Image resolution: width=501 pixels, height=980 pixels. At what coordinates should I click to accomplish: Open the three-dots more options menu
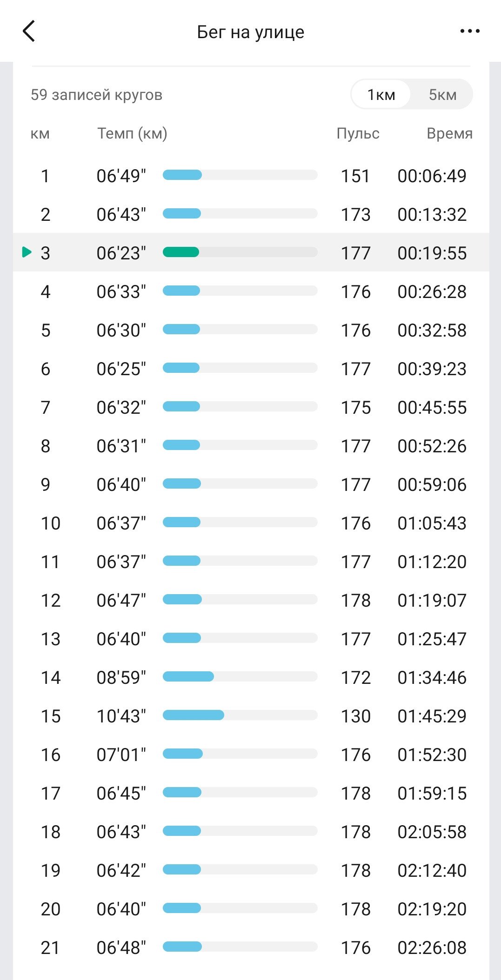pos(470,31)
